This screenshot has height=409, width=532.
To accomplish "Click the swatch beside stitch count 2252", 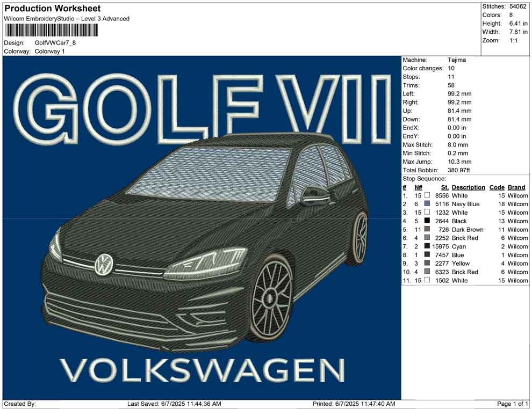I will (427, 238).
